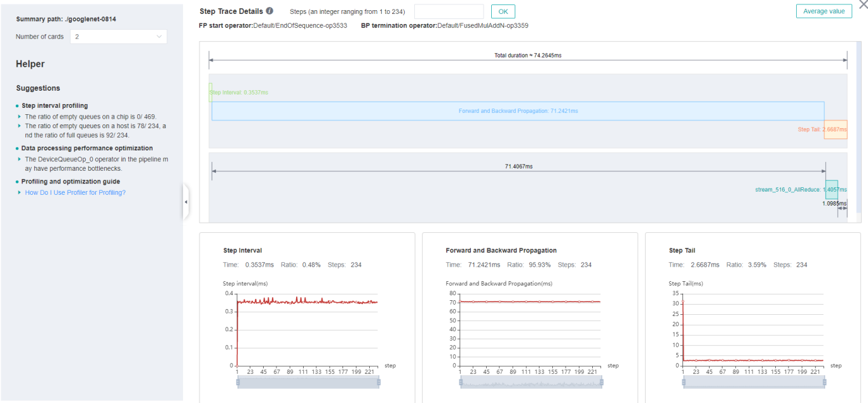Collapse the left Helper sidebar handle
The height and width of the screenshot is (403, 868).
tap(186, 202)
